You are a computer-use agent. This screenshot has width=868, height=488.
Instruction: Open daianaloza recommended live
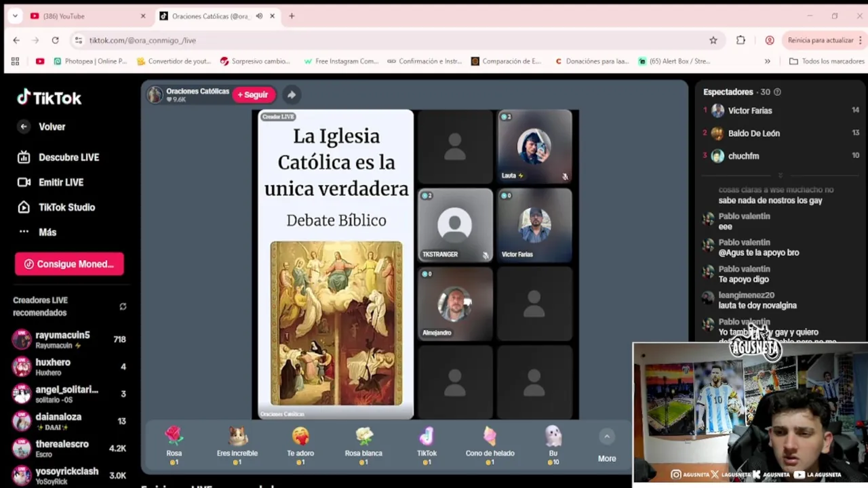68,421
